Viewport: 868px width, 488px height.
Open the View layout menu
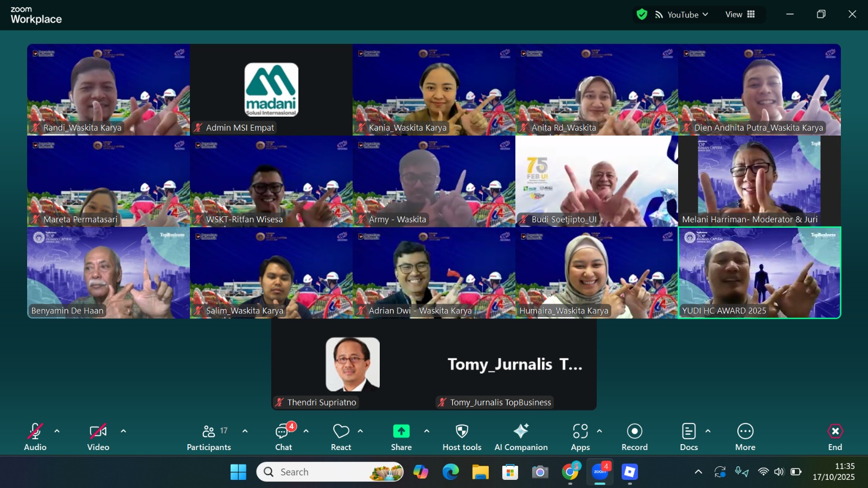coord(740,15)
